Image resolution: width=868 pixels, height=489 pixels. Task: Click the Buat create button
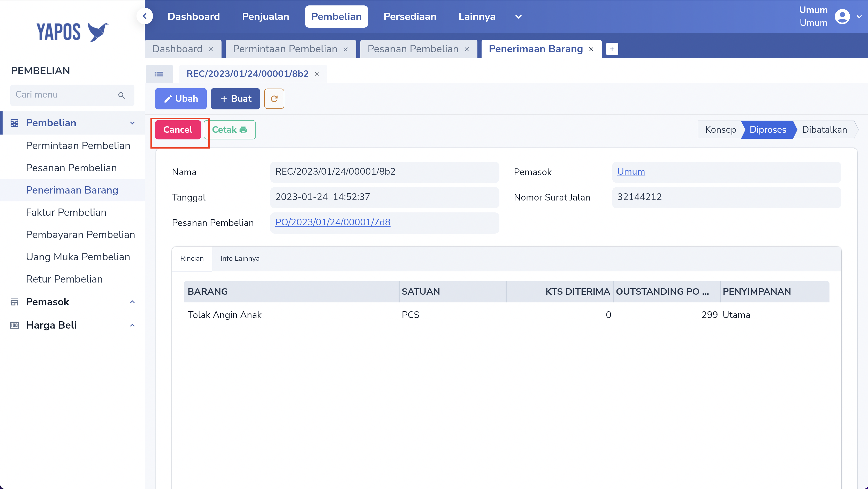(x=235, y=99)
